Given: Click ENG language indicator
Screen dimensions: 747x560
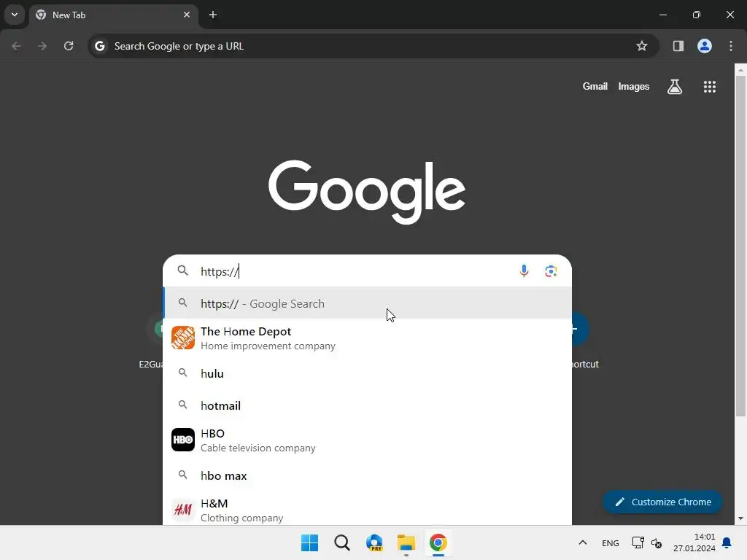Looking at the screenshot, I should pos(611,542).
